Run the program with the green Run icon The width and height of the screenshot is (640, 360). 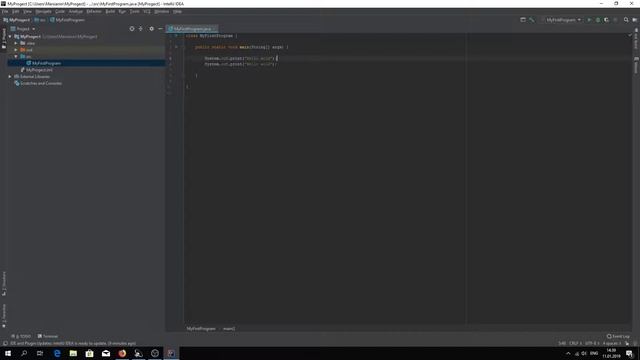[589, 20]
